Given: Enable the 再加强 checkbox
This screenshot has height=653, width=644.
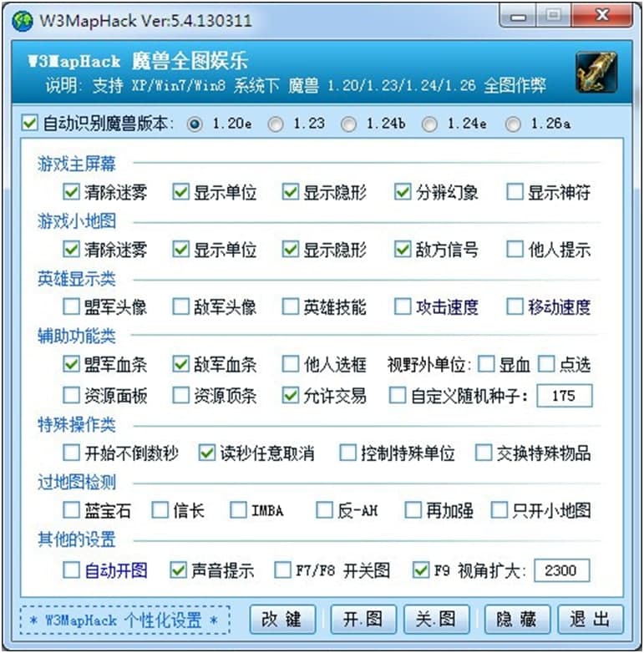Looking at the screenshot, I should [x=413, y=510].
